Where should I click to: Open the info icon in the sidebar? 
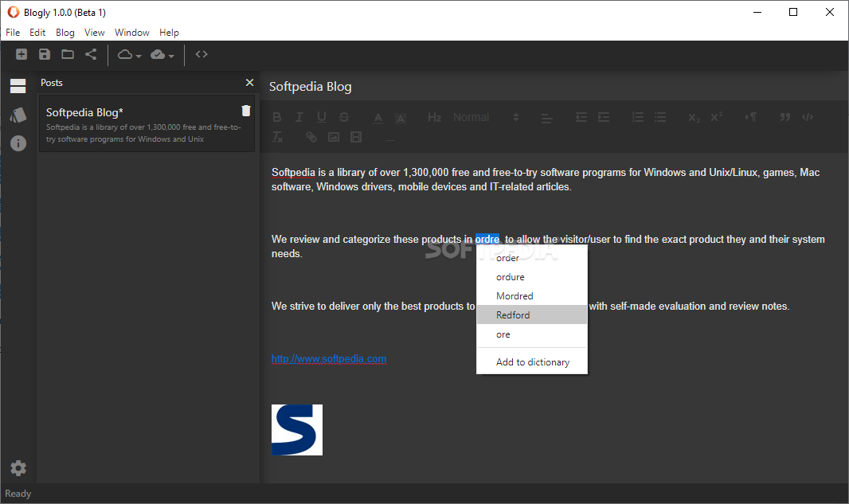click(x=18, y=143)
